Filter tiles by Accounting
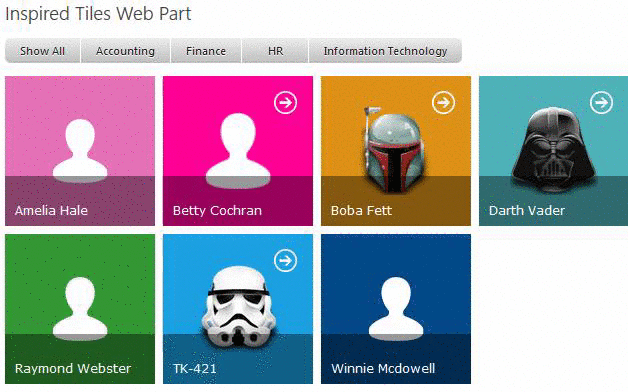628x392 pixels. click(125, 51)
